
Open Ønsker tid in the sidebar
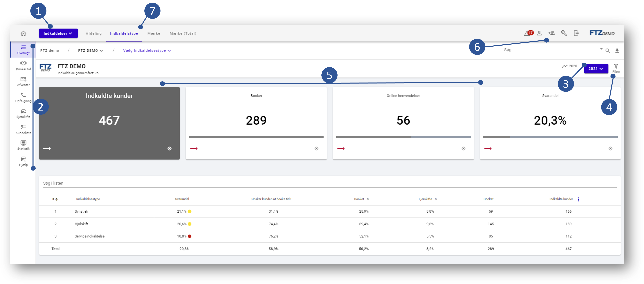tap(23, 66)
